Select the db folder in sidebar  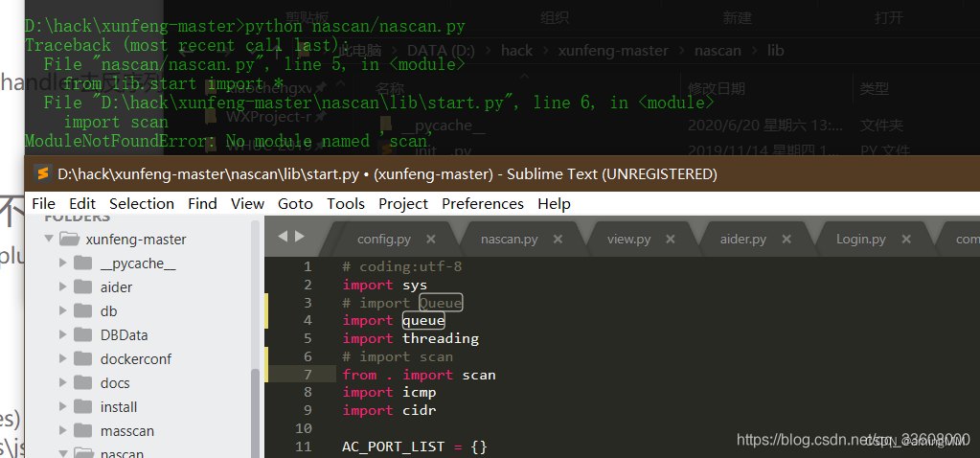point(109,311)
